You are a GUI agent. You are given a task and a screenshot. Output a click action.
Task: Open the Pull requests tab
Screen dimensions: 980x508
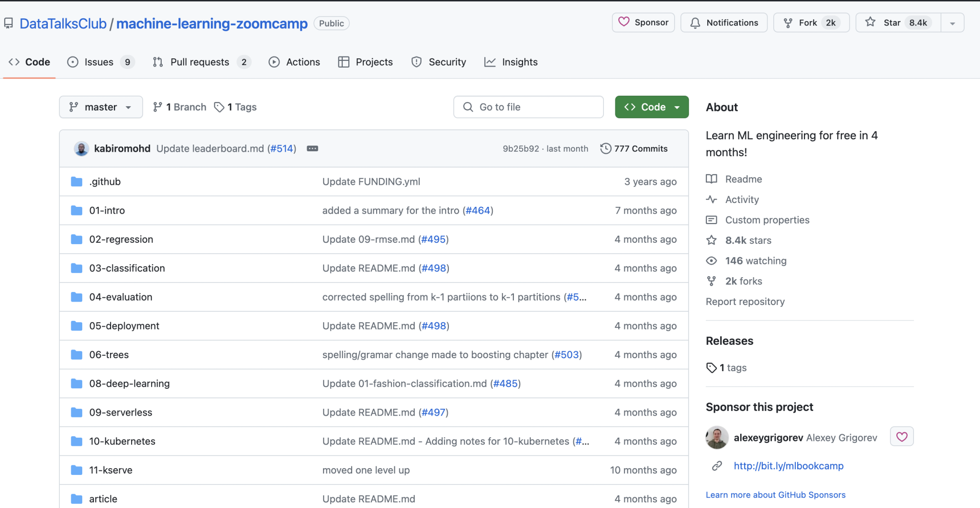point(200,62)
